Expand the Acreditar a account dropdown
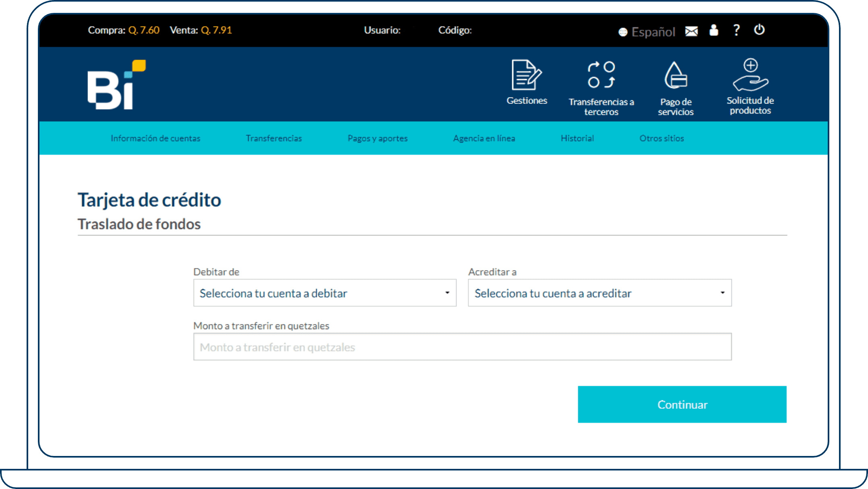This screenshot has height=489, width=868. [600, 293]
